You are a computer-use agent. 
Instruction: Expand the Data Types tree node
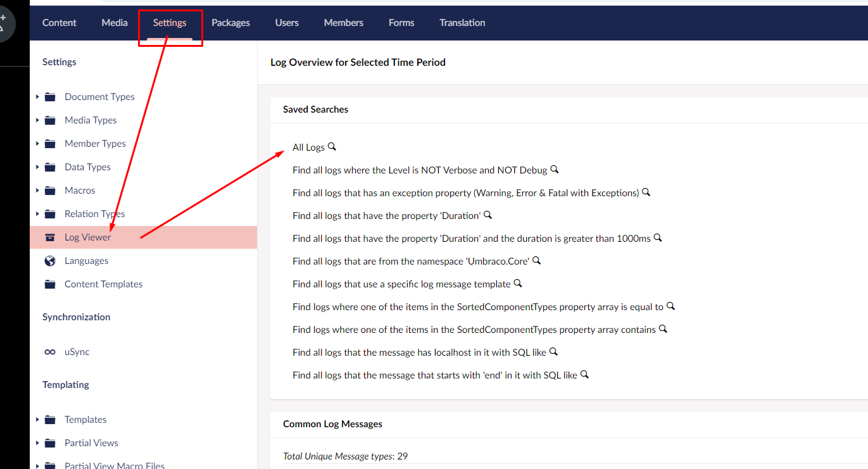click(37, 167)
